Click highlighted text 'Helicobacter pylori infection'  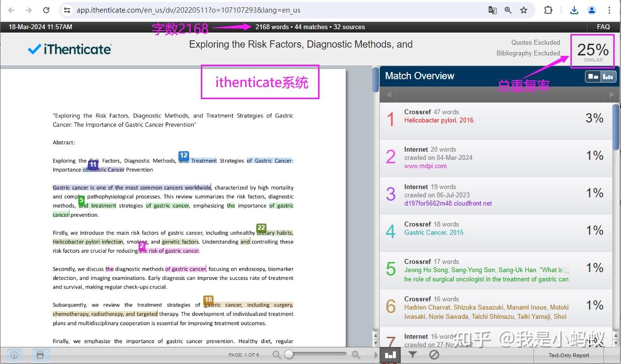[x=88, y=242]
